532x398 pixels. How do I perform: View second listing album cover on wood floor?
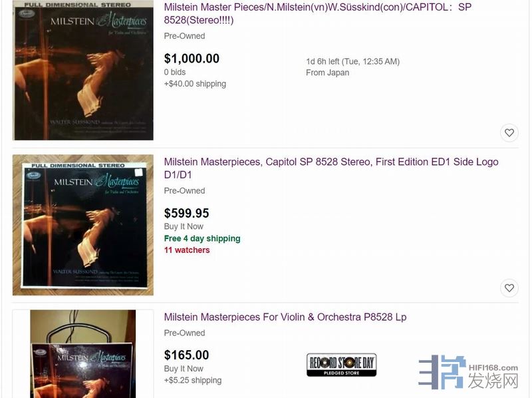click(x=82, y=225)
